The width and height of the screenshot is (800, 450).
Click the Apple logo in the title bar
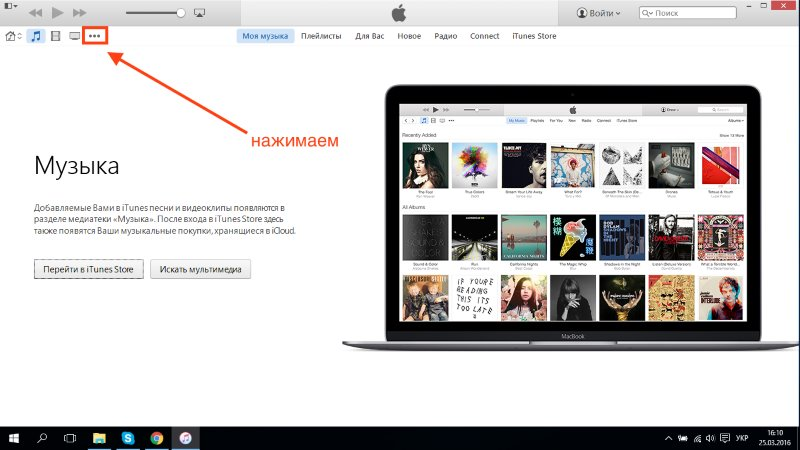coord(399,13)
